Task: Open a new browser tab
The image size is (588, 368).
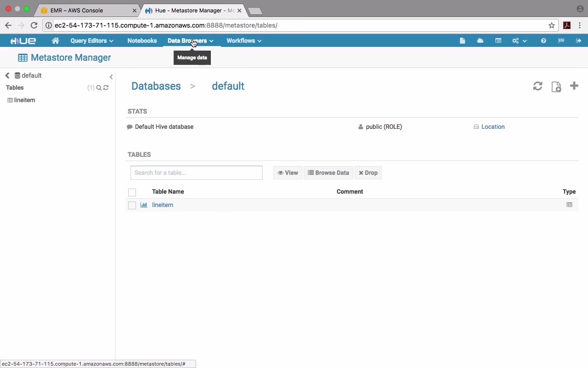Action: (255, 11)
